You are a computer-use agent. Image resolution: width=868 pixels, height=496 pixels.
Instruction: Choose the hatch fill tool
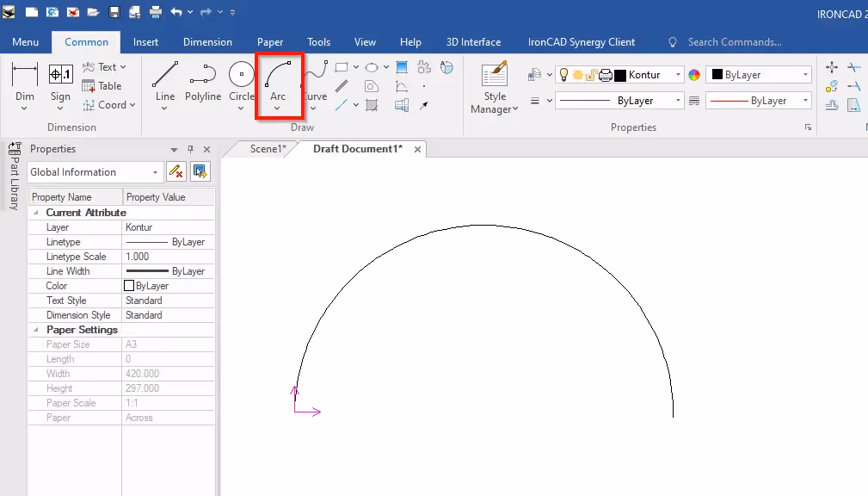pyautogui.click(x=372, y=105)
